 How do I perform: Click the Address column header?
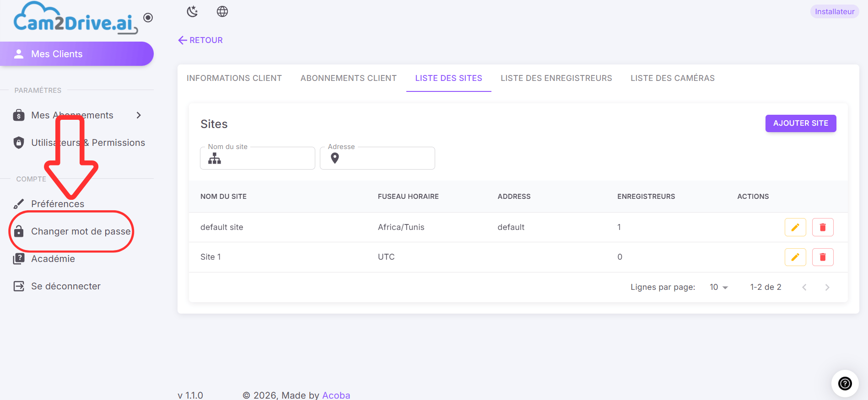pyautogui.click(x=514, y=197)
